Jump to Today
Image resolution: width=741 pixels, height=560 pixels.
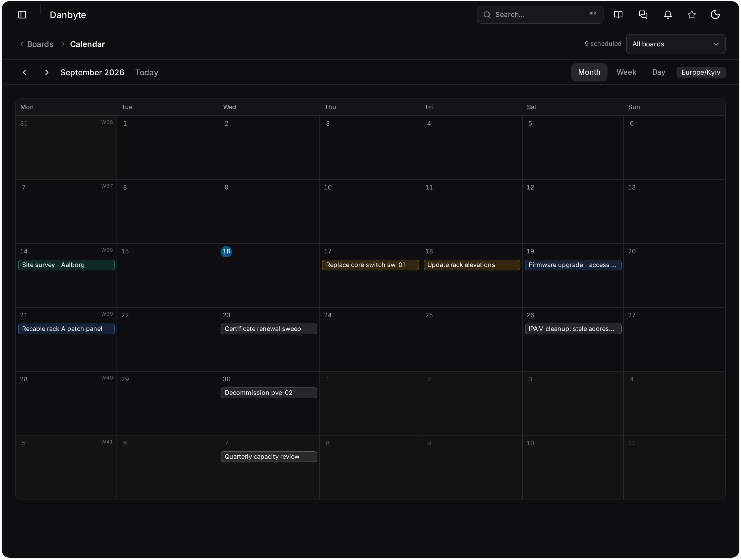click(x=147, y=72)
